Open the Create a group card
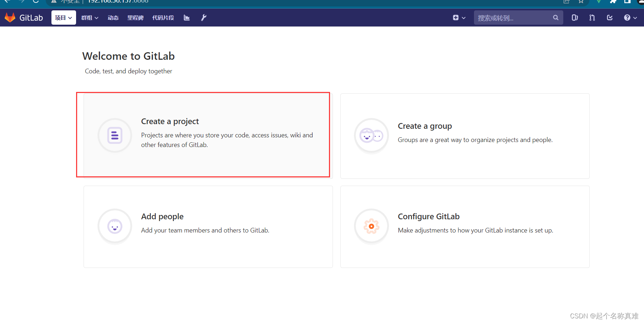Viewport: 644px width, 323px height. 465,136
